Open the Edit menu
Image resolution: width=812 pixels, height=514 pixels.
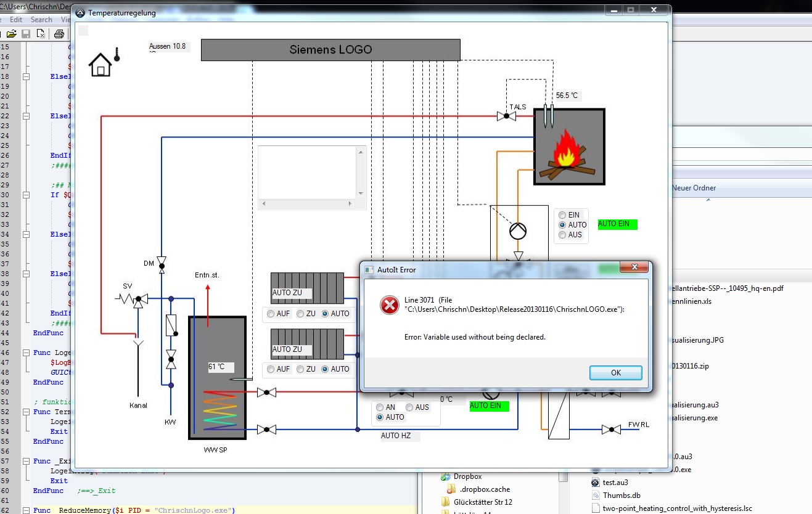click(16, 20)
